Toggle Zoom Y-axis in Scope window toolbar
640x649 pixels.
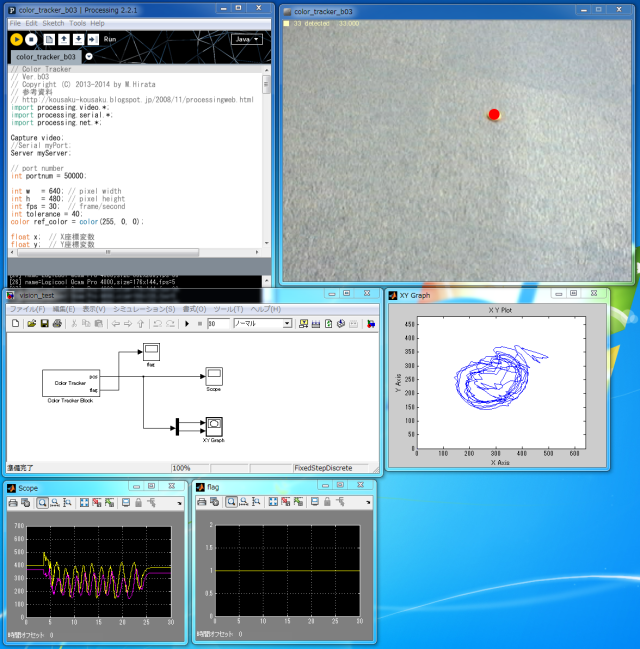67,503
